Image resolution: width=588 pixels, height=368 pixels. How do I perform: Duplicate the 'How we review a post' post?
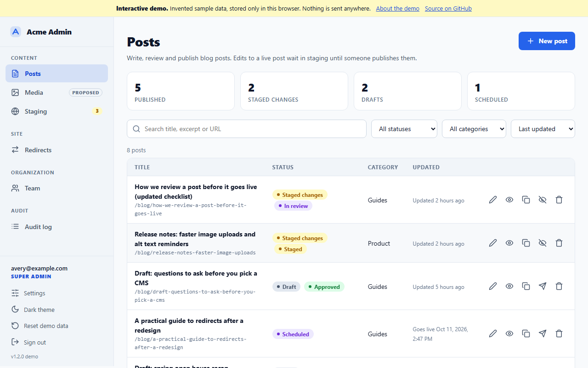pos(526,200)
